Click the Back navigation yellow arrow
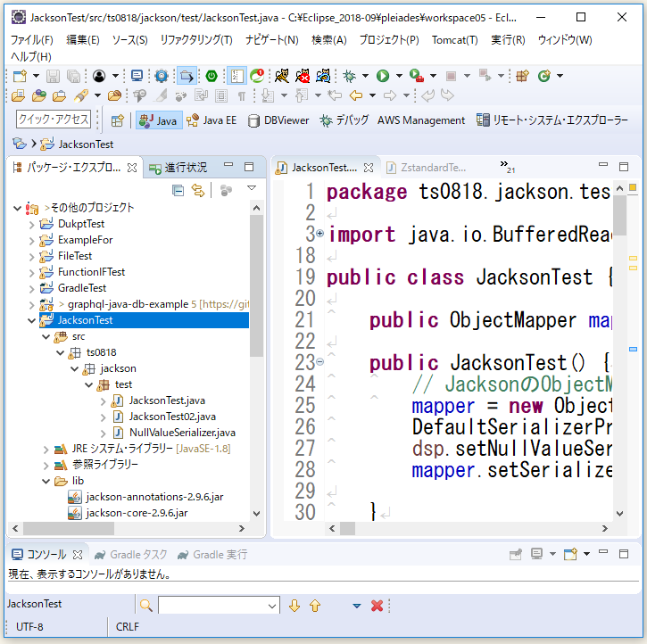The width and height of the screenshot is (647, 644). tap(356, 95)
